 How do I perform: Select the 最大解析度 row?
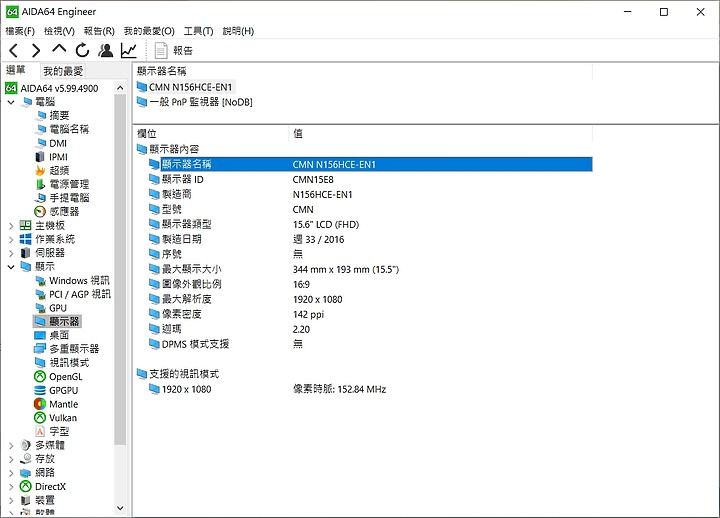(x=370, y=299)
